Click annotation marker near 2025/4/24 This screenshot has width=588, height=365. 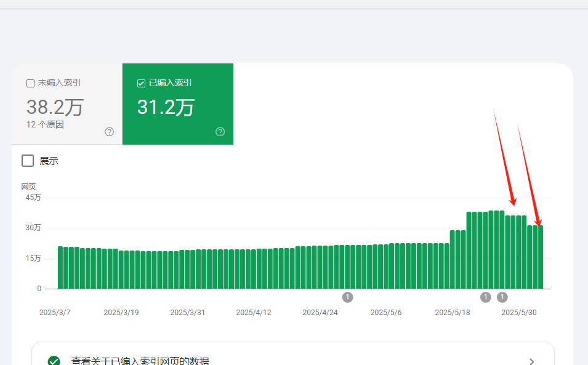pos(347,297)
